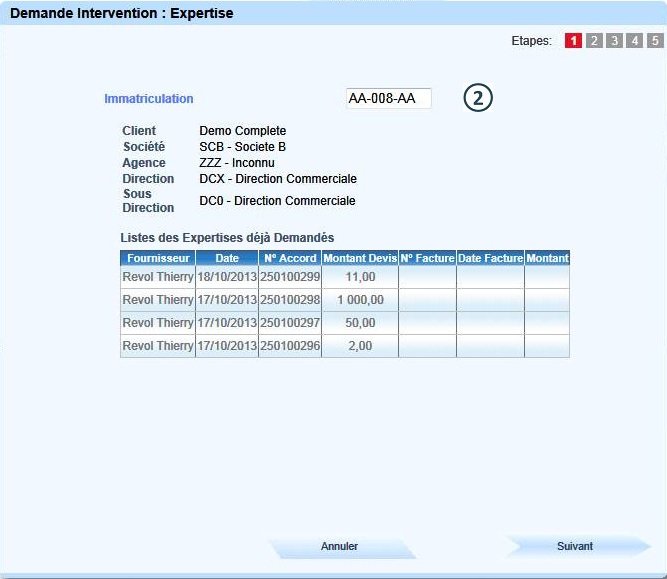667x579 pixels.
Task: Click the N° Facture column header
Action: (x=427, y=258)
